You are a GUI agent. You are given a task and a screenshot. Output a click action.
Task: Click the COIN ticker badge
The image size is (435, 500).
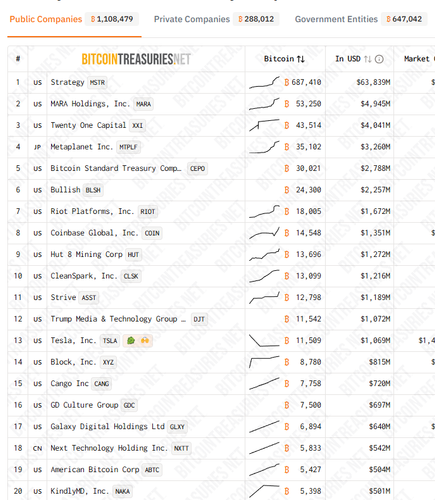tap(152, 233)
